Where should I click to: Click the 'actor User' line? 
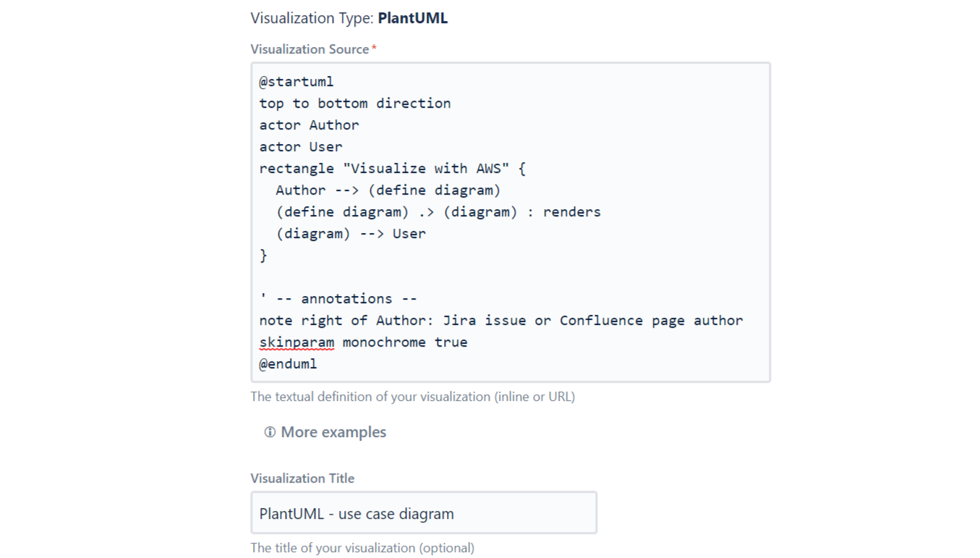301,147
